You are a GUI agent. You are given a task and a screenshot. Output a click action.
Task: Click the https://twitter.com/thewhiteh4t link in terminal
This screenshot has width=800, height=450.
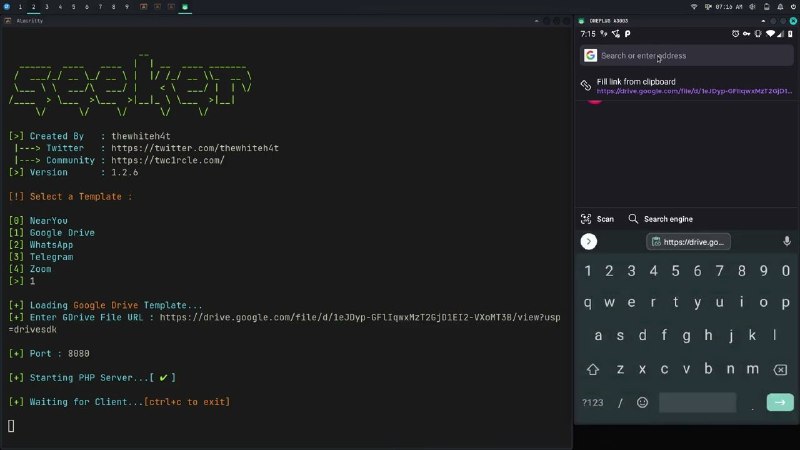[x=195, y=148]
